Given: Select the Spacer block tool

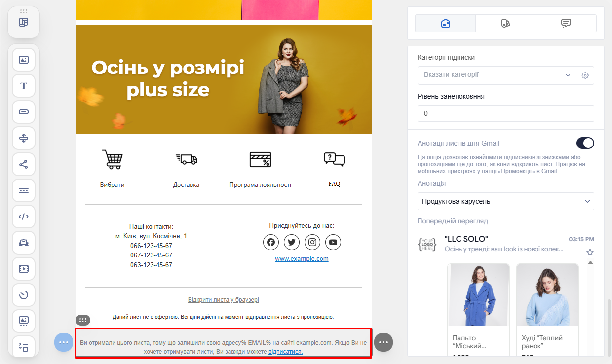Looking at the screenshot, I should click(24, 138).
